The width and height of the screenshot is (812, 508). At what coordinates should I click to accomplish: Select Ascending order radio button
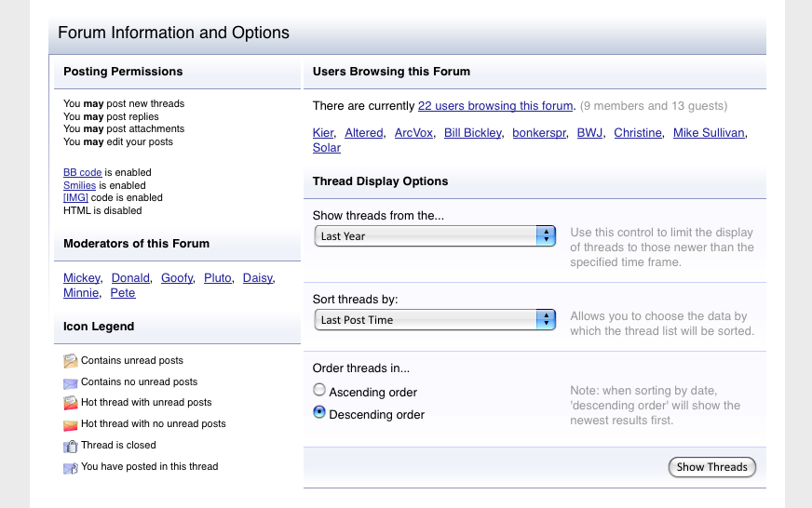(x=319, y=390)
